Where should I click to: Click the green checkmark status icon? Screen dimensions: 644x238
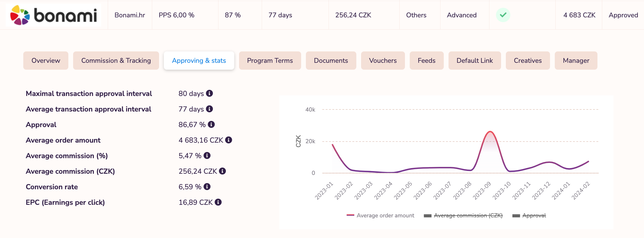[503, 15]
